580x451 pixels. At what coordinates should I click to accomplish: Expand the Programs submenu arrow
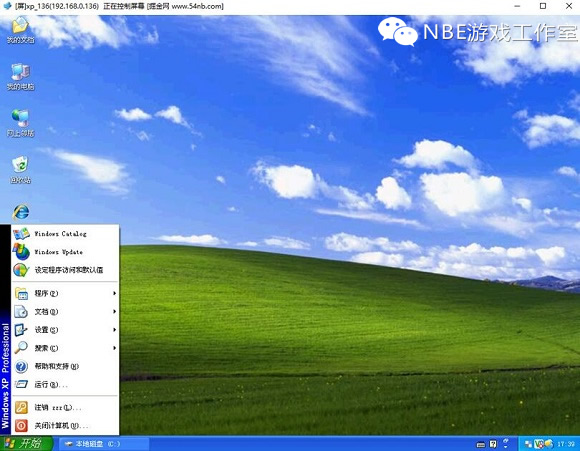coord(114,293)
